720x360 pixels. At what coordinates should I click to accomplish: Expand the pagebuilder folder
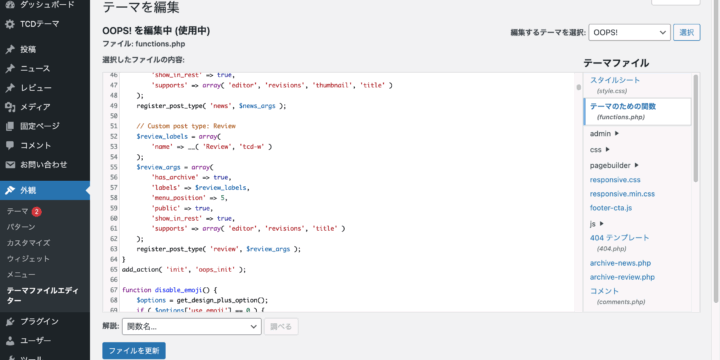click(614, 165)
